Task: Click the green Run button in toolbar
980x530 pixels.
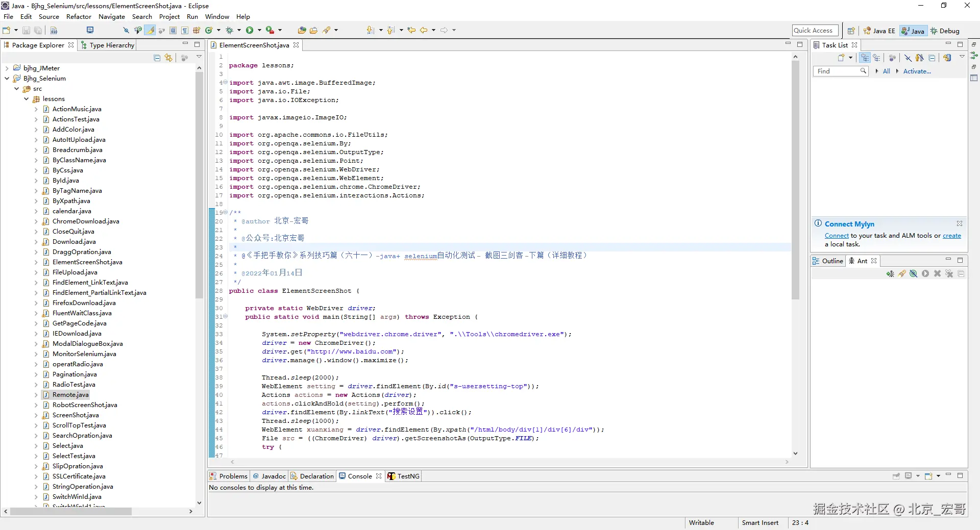Action: point(250,31)
